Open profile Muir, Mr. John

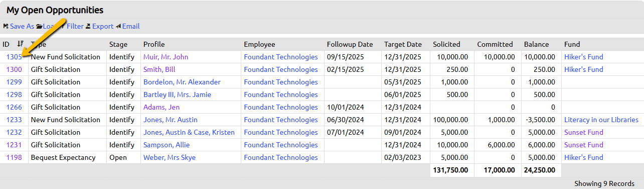166,57
